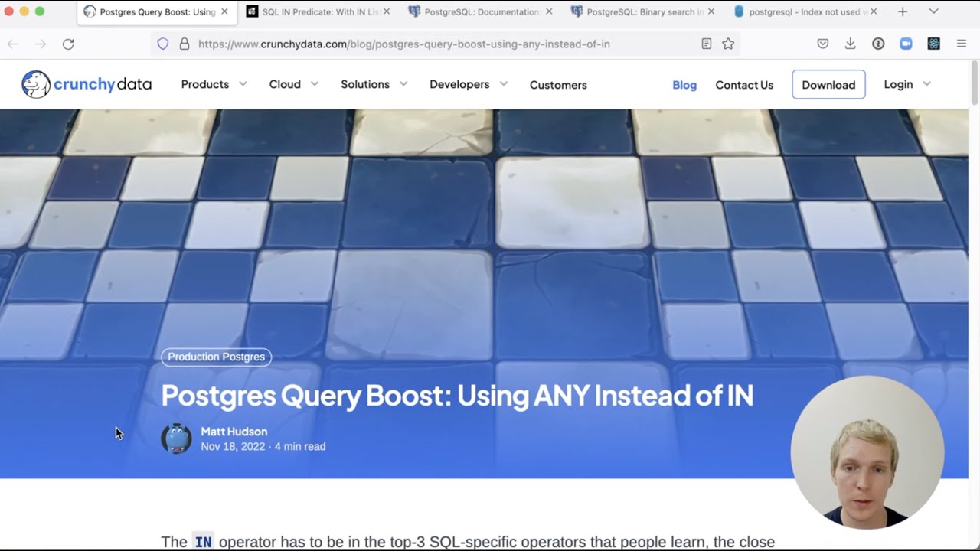Screen dimensions: 980x551
Task: Open the Contact Us page
Action: [744, 85]
